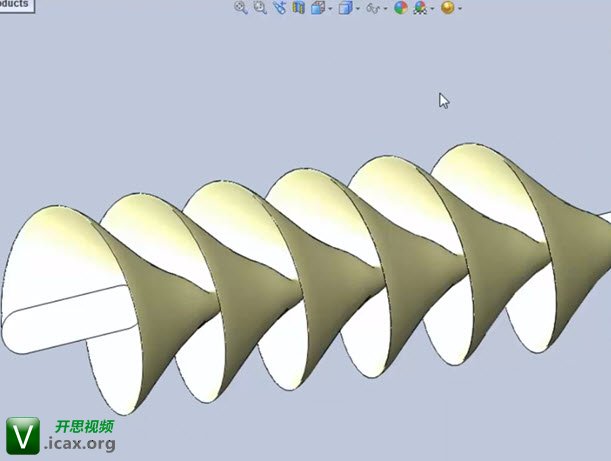The image size is (611, 461).
Task: Click the Display Style cube icon
Action: coord(345,7)
